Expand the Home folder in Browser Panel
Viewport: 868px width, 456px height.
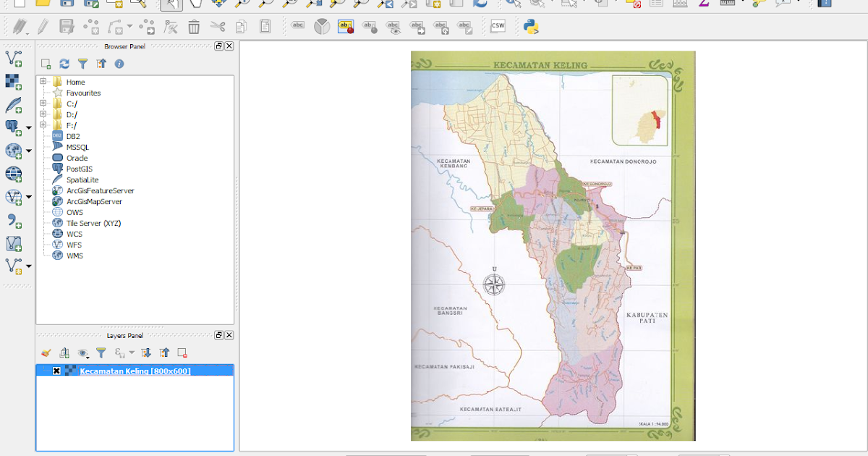coord(43,80)
